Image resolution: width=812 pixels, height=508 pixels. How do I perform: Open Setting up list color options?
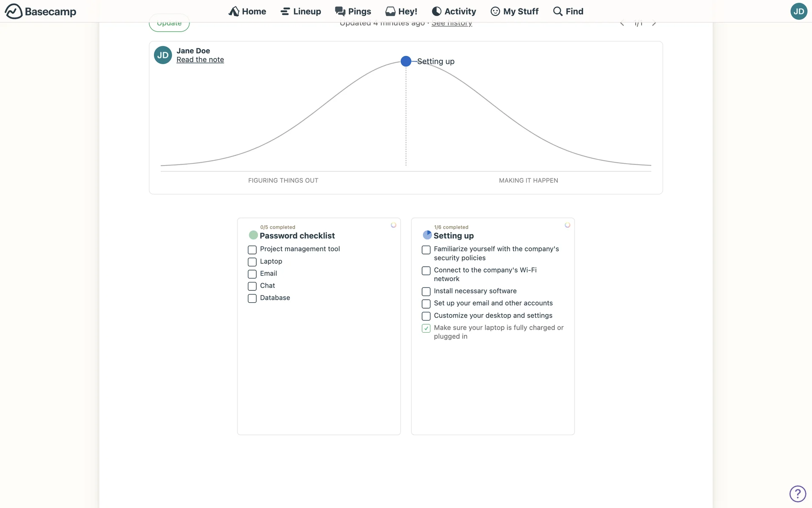pos(568,225)
